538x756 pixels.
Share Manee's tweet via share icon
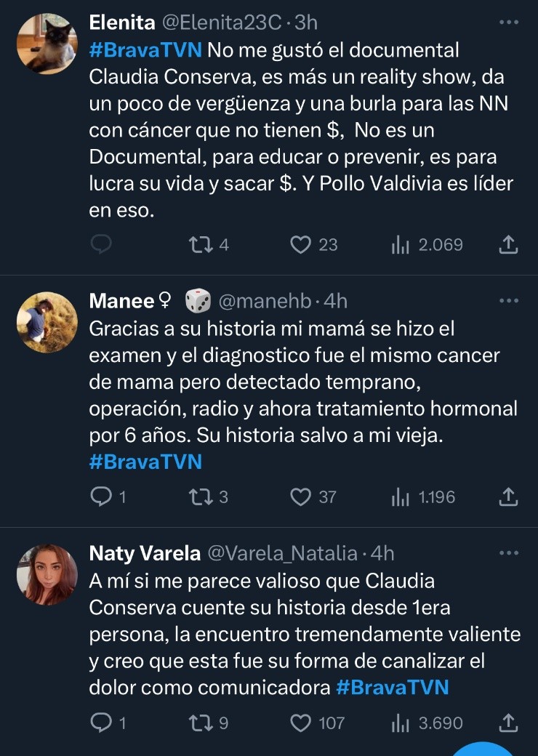[509, 497]
